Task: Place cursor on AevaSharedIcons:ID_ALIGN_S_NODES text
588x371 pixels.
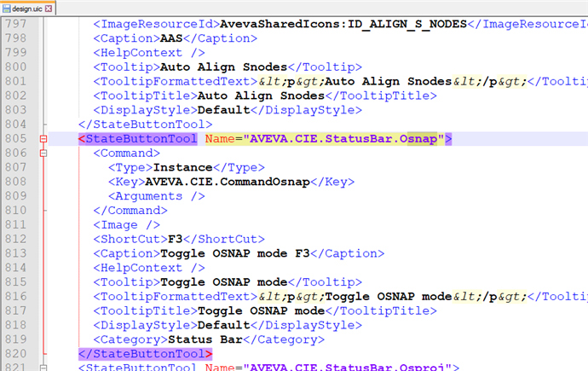Action: click(343, 25)
